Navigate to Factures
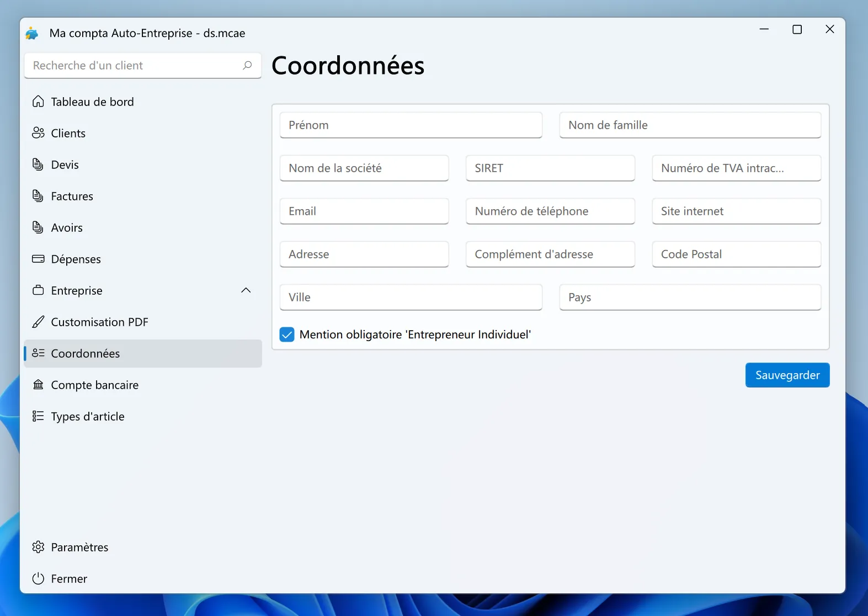The width and height of the screenshot is (868, 616). (143, 196)
